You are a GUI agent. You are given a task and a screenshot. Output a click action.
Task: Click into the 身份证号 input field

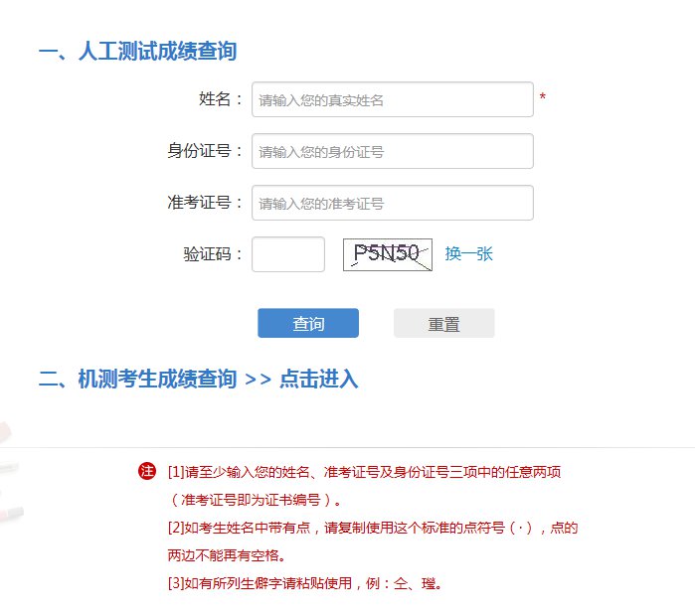click(x=392, y=151)
